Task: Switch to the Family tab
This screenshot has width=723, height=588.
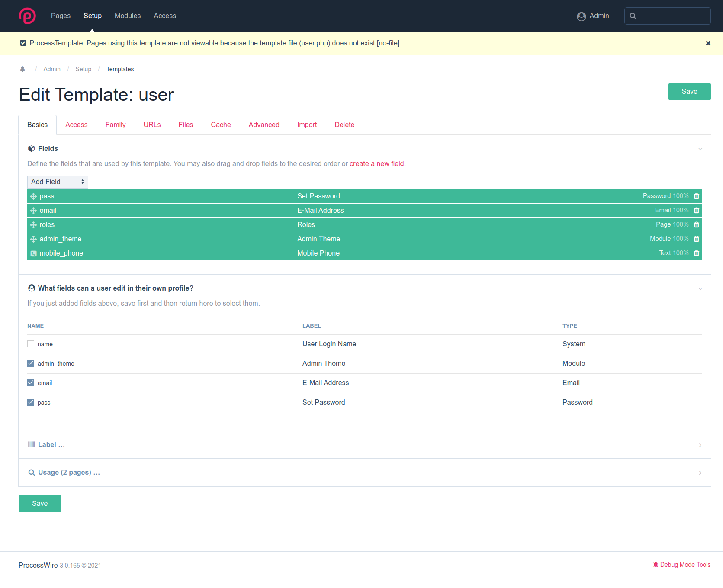Action: click(116, 125)
